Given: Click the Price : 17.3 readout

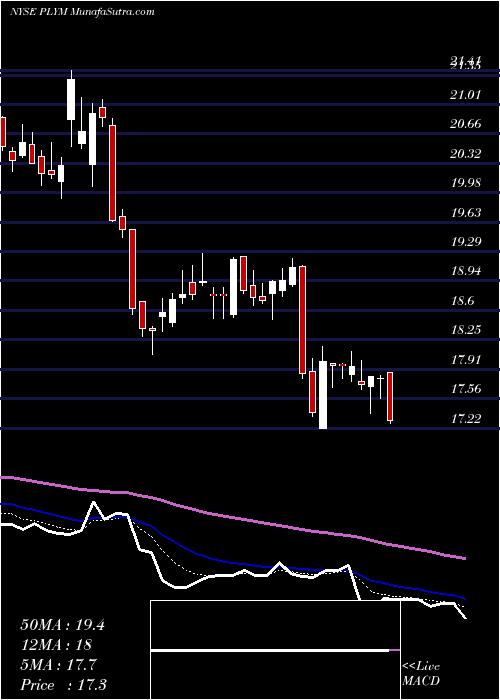Looking at the screenshot, I should [x=63, y=684].
